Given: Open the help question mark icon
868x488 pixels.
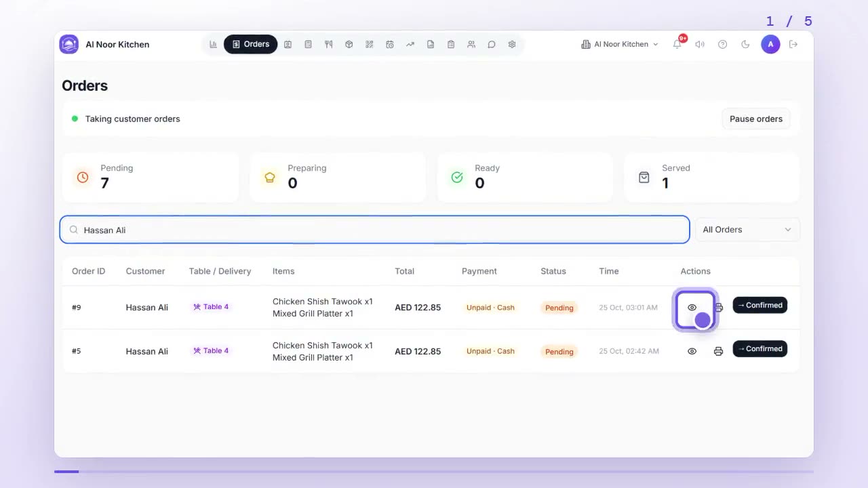Looking at the screenshot, I should (x=723, y=44).
